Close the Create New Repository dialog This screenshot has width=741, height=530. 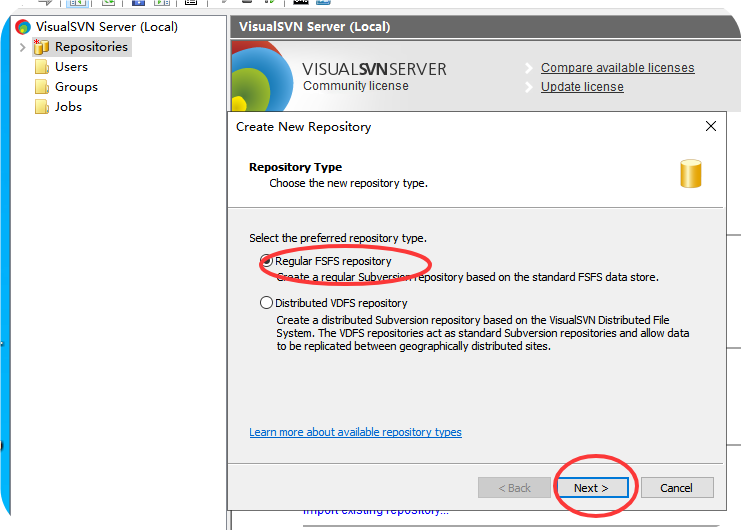click(x=710, y=126)
